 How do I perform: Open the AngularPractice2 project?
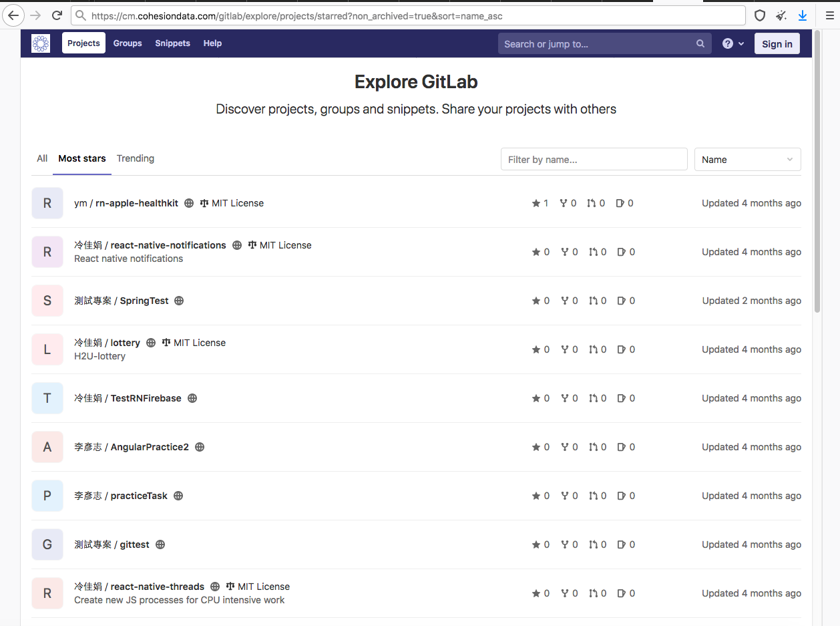(x=132, y=447)
